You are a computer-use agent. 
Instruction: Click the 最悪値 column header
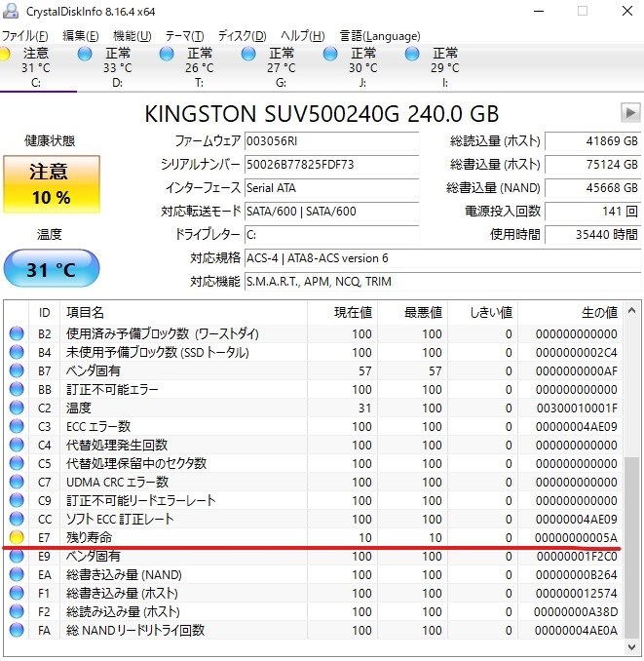413,313
